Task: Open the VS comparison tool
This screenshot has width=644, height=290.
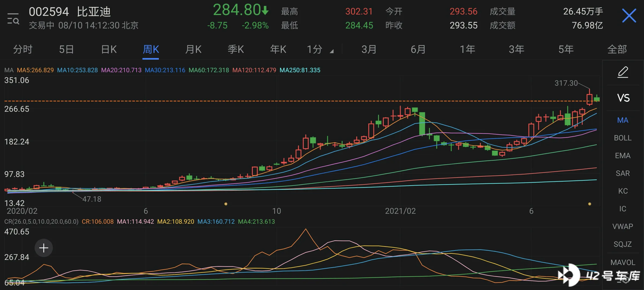Action: [x=623, y=98]
